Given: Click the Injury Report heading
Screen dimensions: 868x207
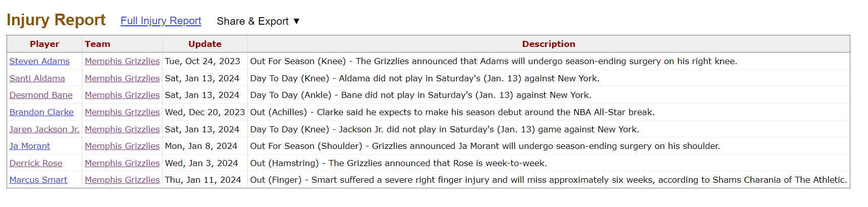Looking at the screenshot, I should click(x=56, y=20).
